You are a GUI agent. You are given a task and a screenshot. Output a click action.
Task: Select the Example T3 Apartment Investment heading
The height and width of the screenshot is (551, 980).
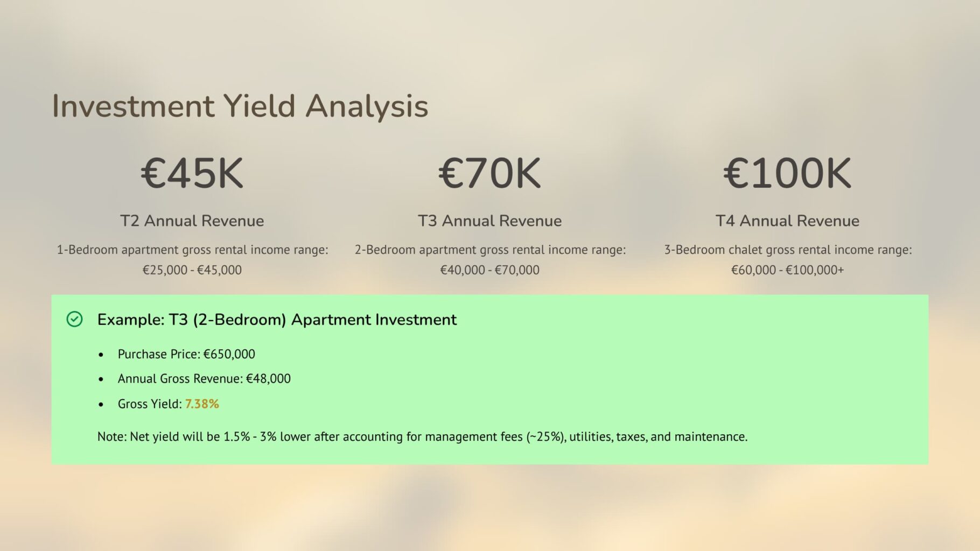pos(277,320)
